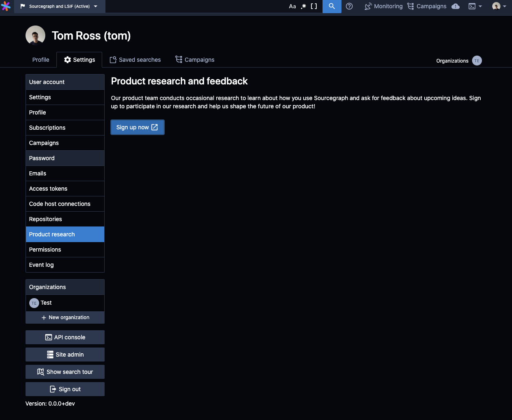Click the cloud status icon
The image size is (512, 420).
[x=456, y=6]
